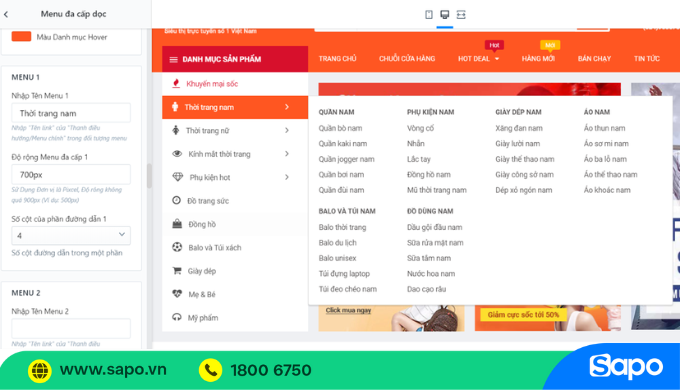Click the Nước hoa nam link
680x390 pixels.
pyautogui.click(x=431, y=273)
